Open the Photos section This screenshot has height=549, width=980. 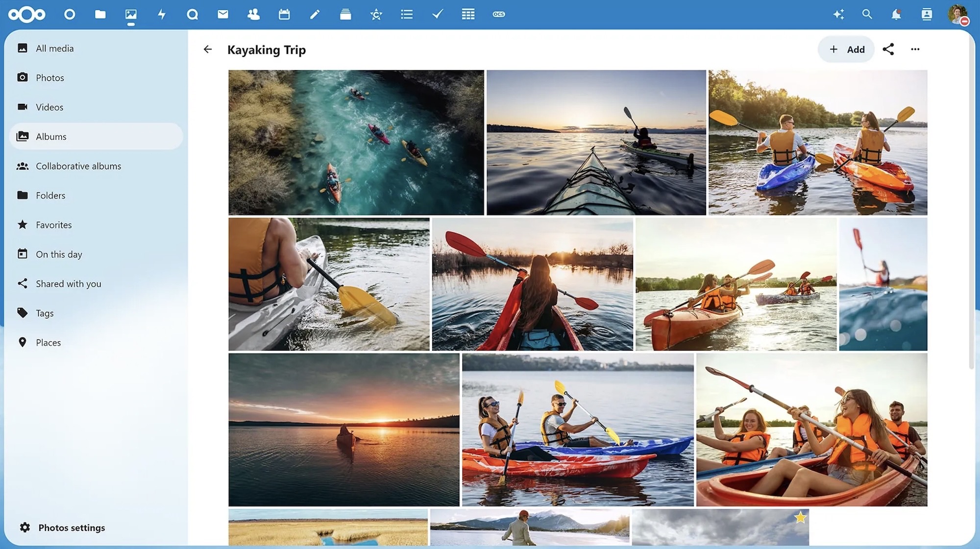(x=50, y=77)
